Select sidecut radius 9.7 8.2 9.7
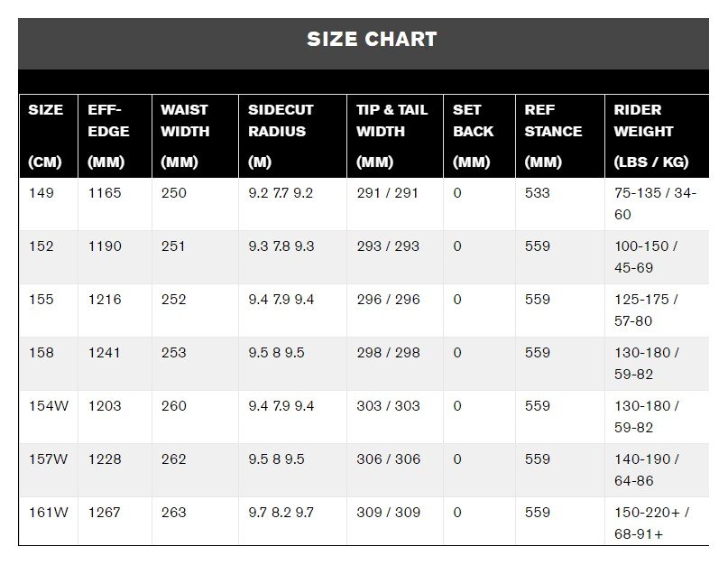728x565 pixels. [281, 512]
